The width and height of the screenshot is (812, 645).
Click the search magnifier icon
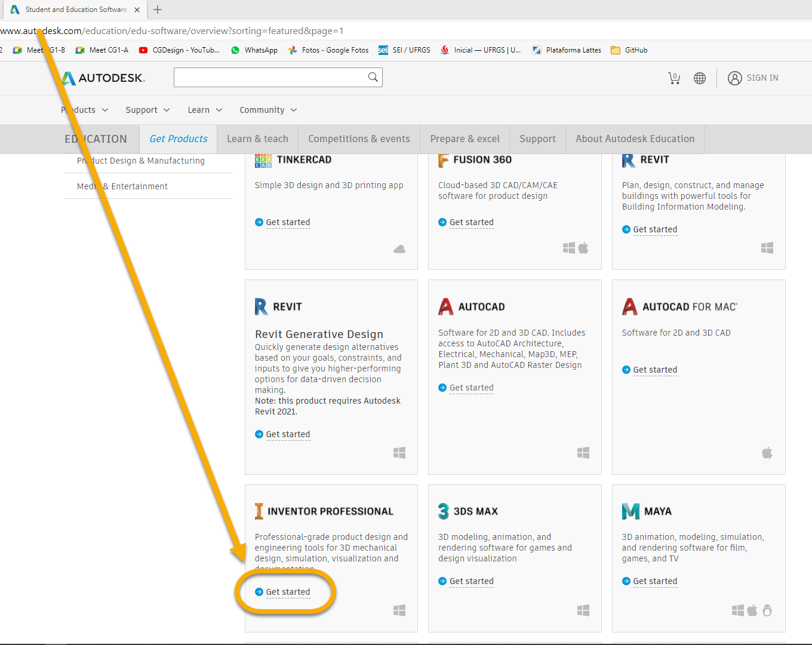click(373, 77)
